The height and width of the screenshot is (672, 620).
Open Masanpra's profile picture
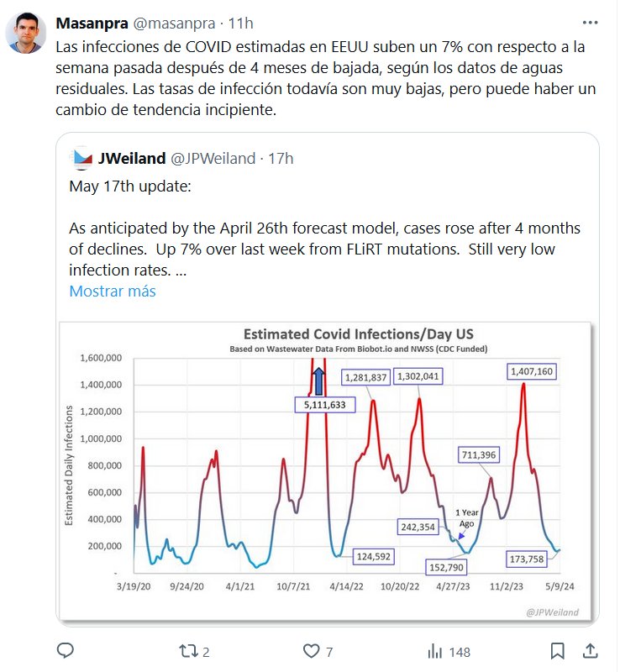(27, 34)
